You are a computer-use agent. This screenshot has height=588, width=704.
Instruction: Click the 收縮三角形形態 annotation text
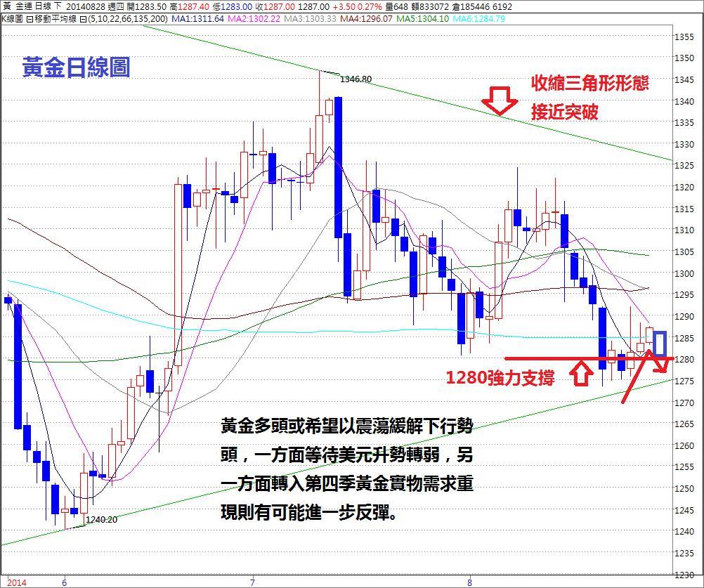(x=589, y=83)
